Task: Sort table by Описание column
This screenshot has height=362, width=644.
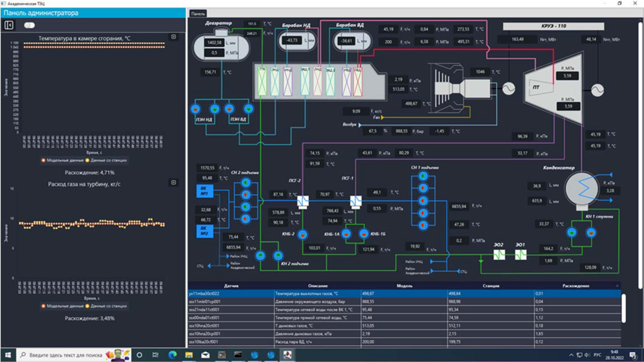Action: [x=318, y=286]
